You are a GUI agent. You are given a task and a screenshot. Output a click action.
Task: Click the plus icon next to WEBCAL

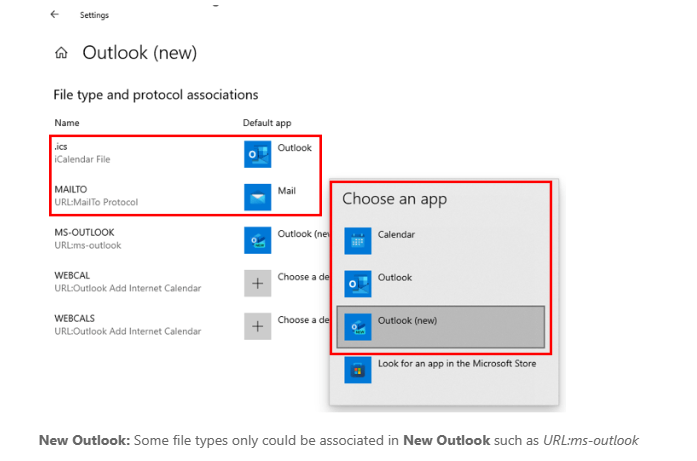pyautogui.click(x=257, y=282)
